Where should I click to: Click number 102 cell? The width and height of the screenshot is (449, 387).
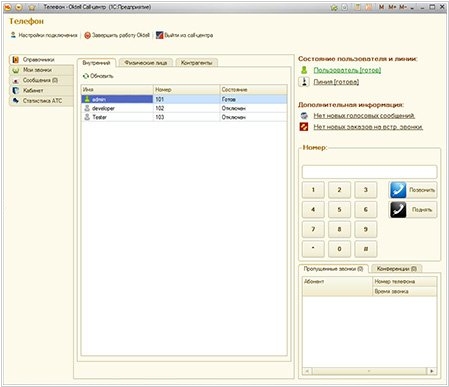186,108
